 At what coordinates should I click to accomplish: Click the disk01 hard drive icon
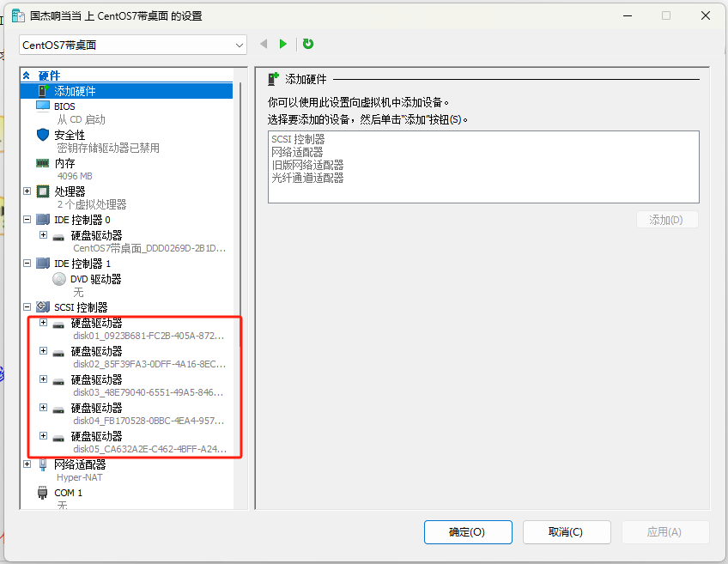coord(58,325)
